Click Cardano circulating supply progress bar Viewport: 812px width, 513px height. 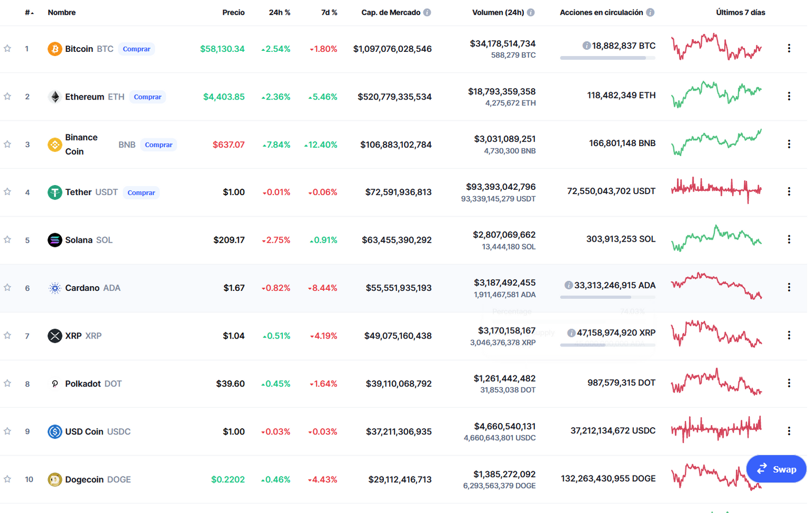[x=607, y=297]
